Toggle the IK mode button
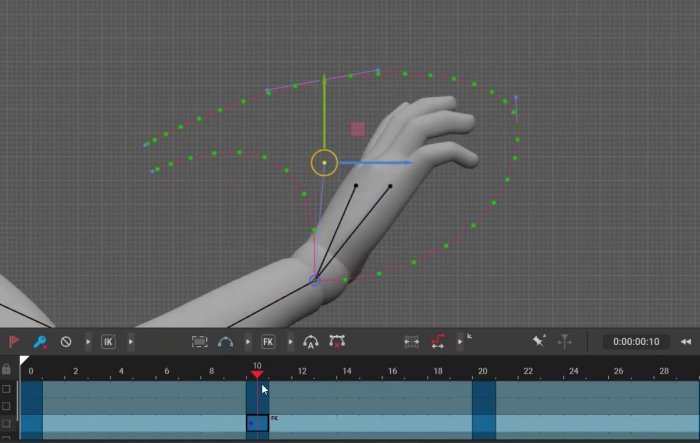700x443 pixels. pyautogui.click(x=108, y=341)
